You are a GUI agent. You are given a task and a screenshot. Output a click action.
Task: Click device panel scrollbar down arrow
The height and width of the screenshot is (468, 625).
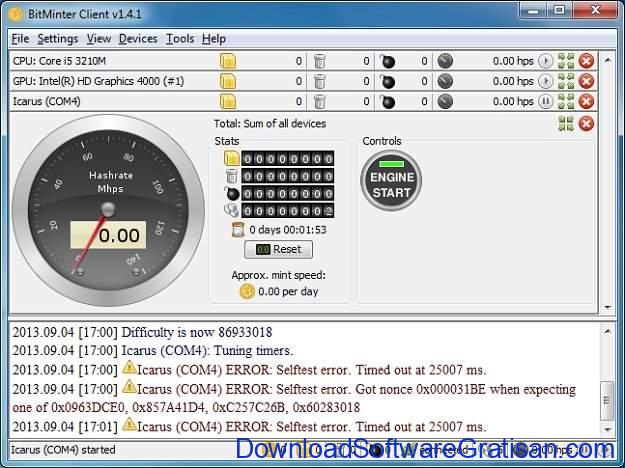pyautogui.click(x=607, y=307)
